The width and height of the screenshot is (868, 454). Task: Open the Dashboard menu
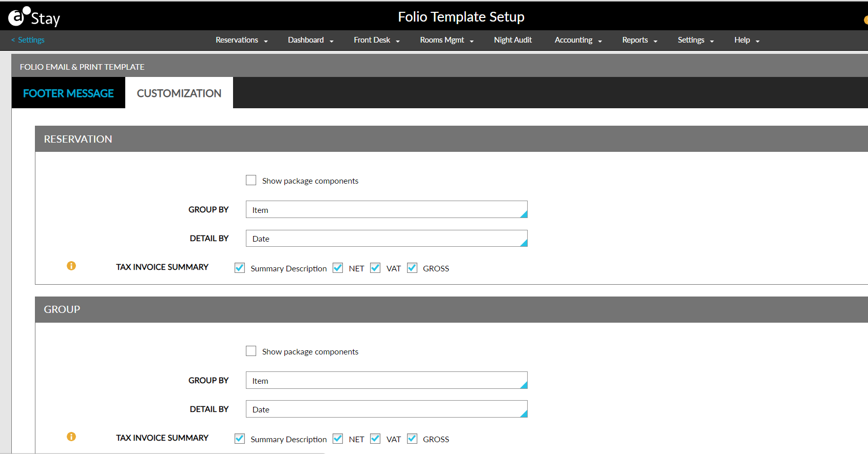311,40
